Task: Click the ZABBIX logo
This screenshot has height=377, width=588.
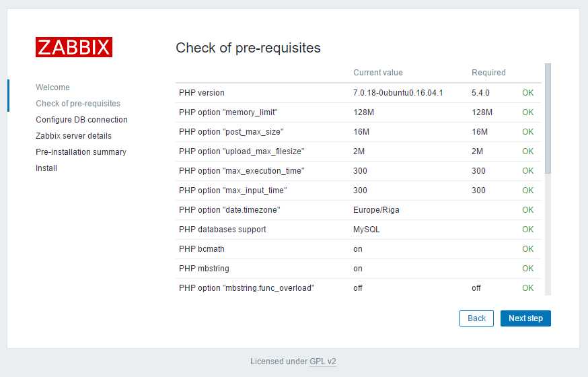Action: tap(74, 47)
